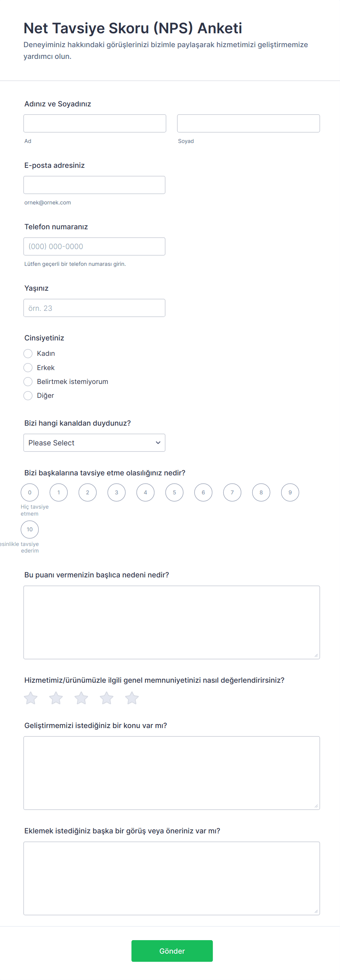Screen dimensions: 340x980
Task: Click the E-posta adresiniz input
Action: point(94,185)
